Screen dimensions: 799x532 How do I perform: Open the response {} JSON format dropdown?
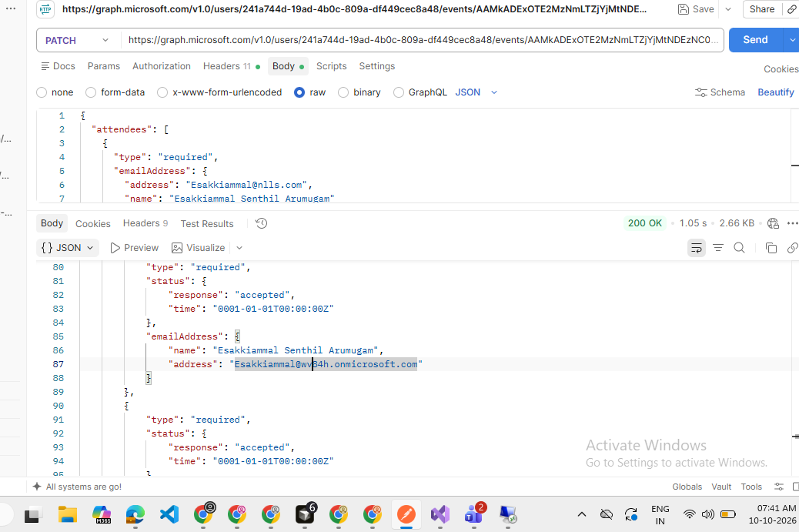[x=68, y=248]
